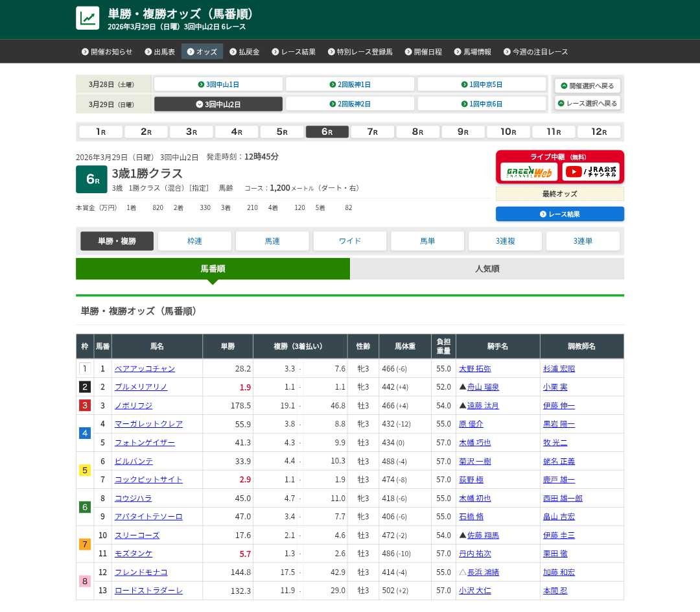Select the ワイド odds type
The width and height of the screenshot is (700, 612).
click(350, 241)
